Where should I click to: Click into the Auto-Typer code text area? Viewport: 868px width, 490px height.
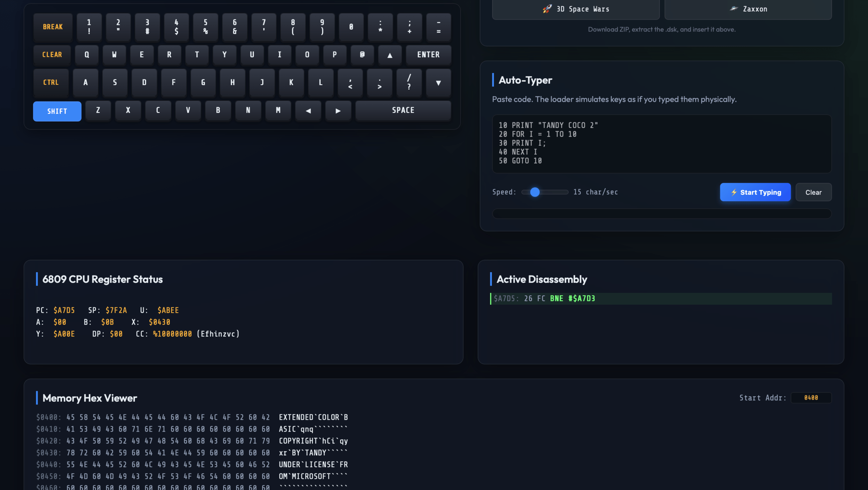click(662, 144)
